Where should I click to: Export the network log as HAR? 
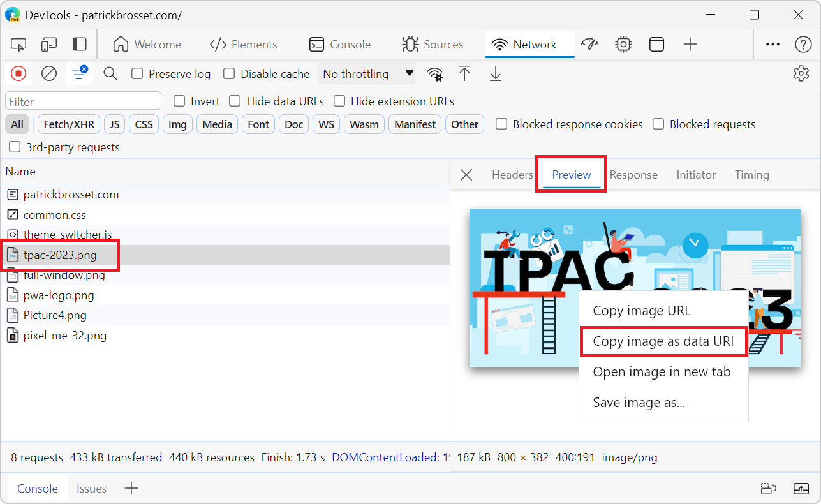tap(496, 73)
